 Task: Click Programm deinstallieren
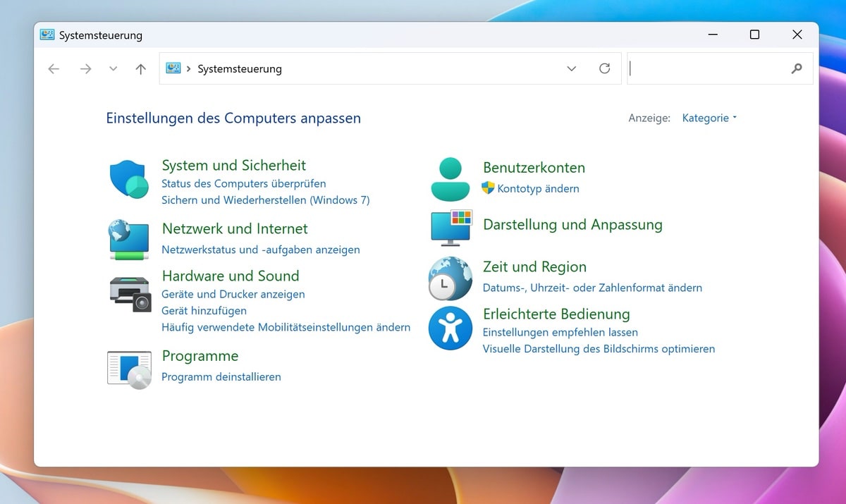click(x=221, y=376)
